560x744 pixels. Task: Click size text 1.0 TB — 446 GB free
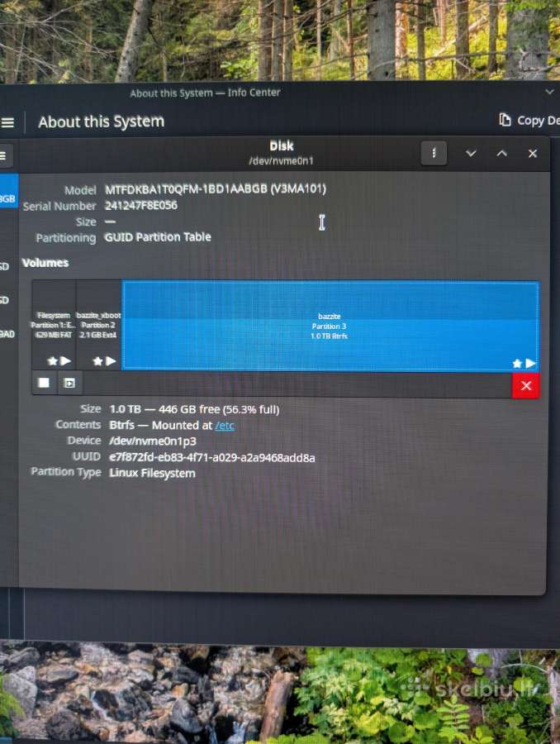click(194, 409)
